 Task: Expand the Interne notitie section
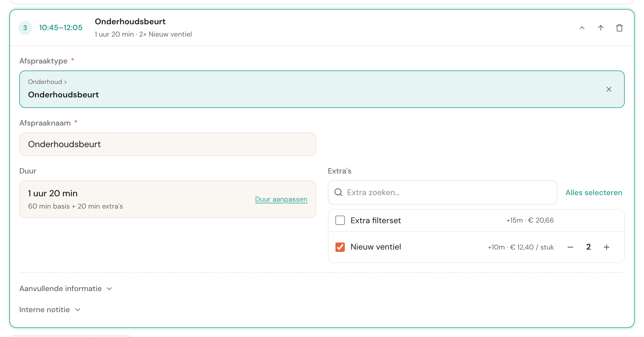[x=50, y=310]
